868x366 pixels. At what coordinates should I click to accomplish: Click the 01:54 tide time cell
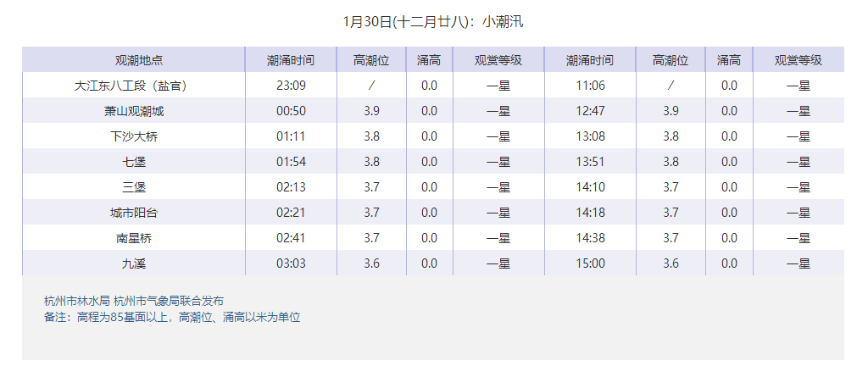click(292, 162)
